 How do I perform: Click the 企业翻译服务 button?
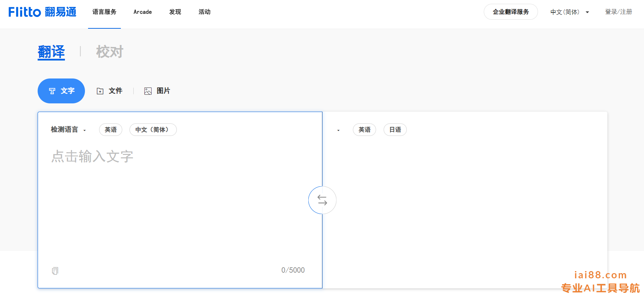click(511, 12)
